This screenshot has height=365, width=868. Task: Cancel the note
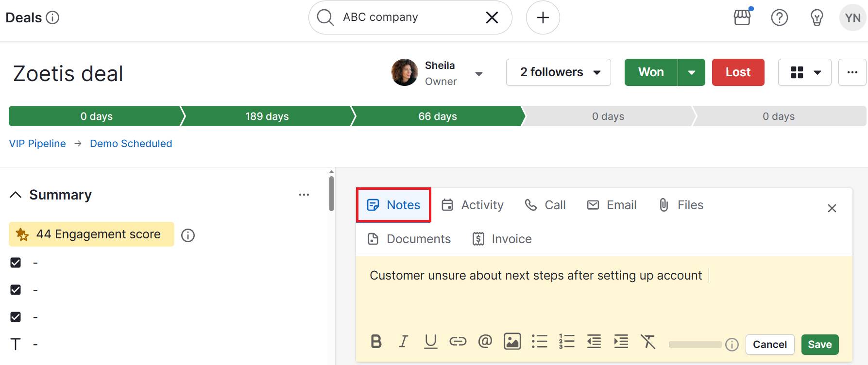tap(770, 345)
